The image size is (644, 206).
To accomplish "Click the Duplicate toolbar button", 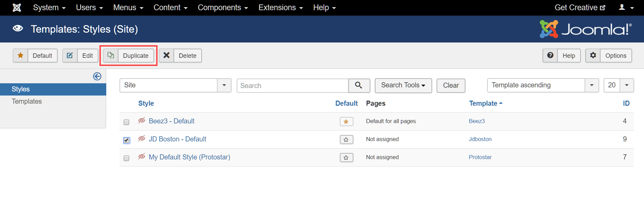I will (129, 55).
